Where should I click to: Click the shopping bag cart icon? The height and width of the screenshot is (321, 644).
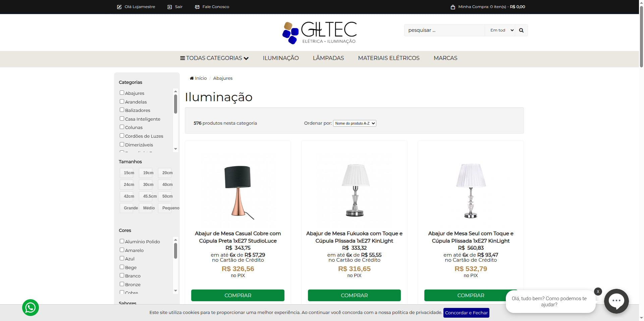[453, 7]
